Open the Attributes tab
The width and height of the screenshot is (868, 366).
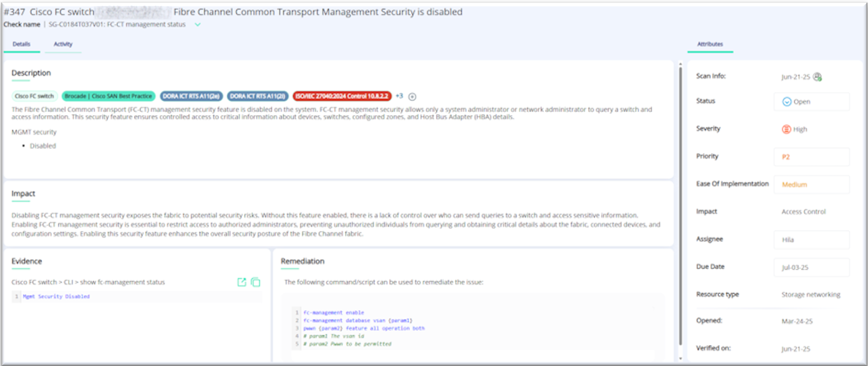[x=710, y=44]
